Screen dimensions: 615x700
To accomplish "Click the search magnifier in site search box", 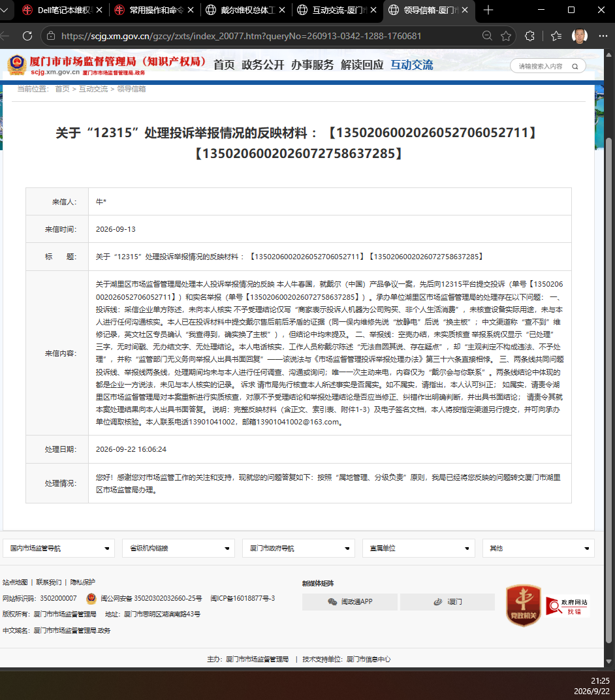I will [575, 67].
